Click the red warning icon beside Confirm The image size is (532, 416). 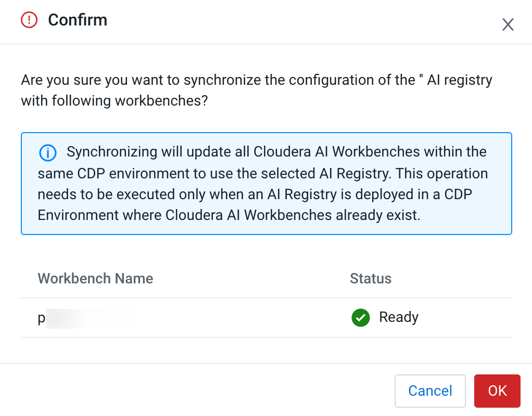(29, 20)
